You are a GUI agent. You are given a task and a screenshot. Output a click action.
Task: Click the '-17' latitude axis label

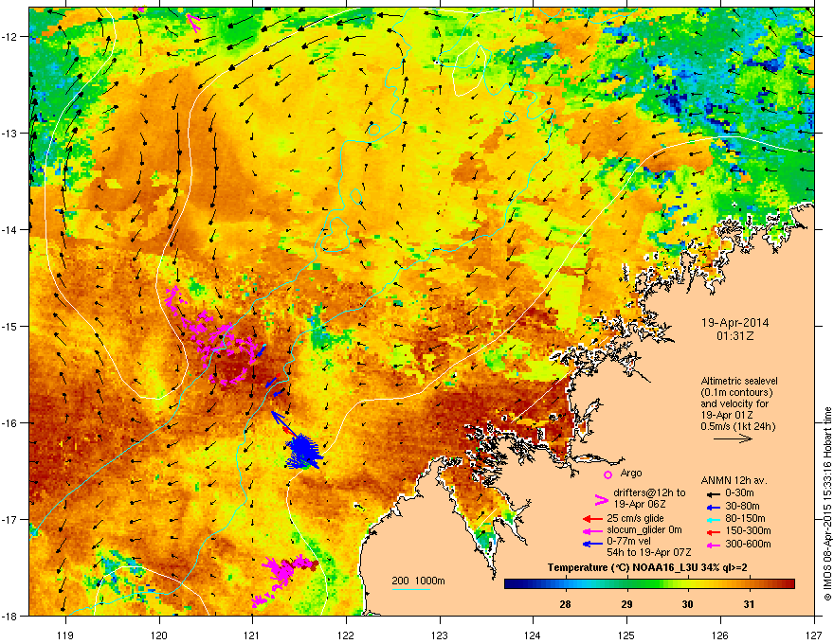coord(10,520)
